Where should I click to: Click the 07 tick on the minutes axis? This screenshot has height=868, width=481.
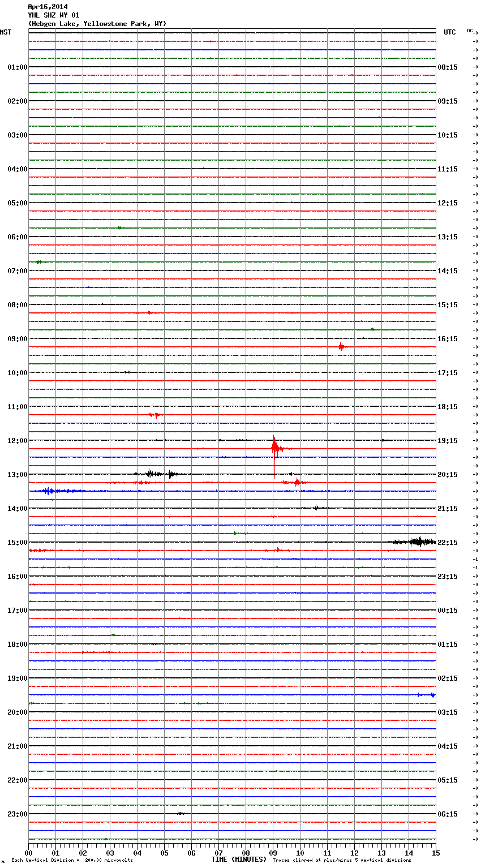[218, 853]
